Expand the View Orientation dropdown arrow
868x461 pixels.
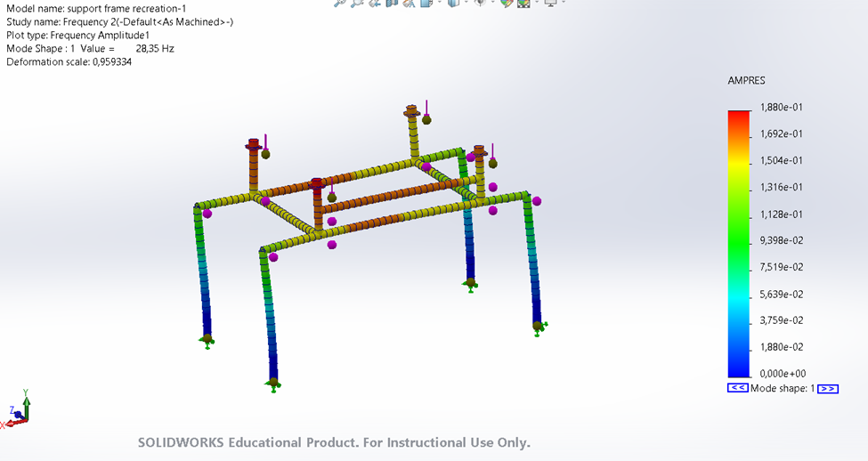coord(440,2)
